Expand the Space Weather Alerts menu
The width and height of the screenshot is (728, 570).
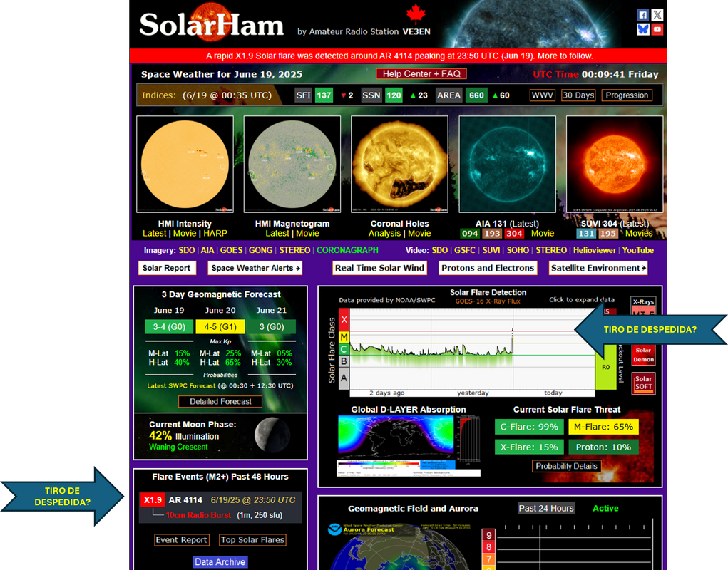[255, 268]
